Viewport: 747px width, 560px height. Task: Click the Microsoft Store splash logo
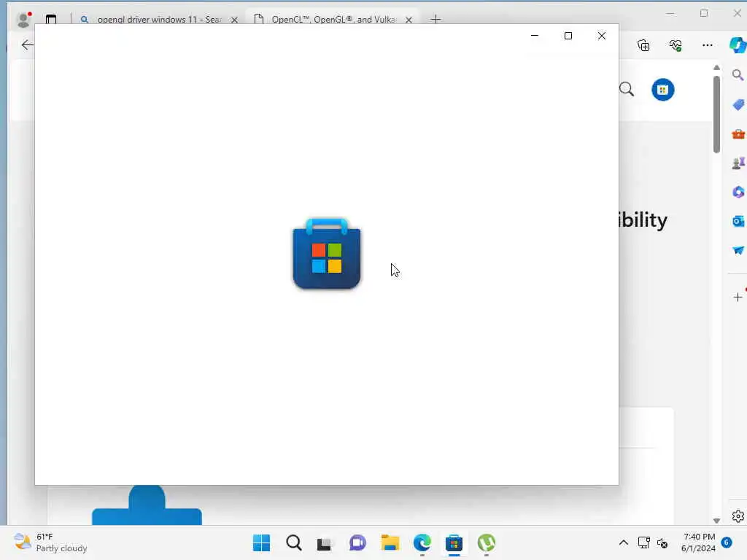(x=327, y=254)
